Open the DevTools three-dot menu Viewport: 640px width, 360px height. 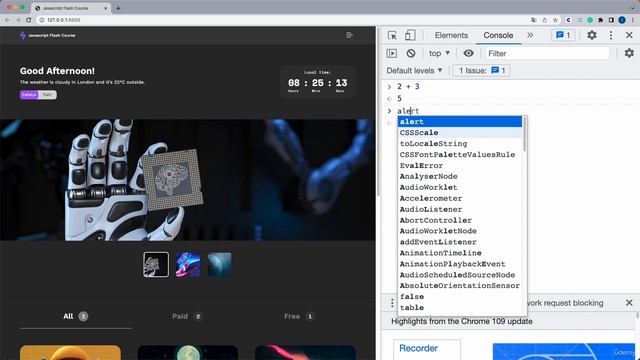tap(611, 36)
